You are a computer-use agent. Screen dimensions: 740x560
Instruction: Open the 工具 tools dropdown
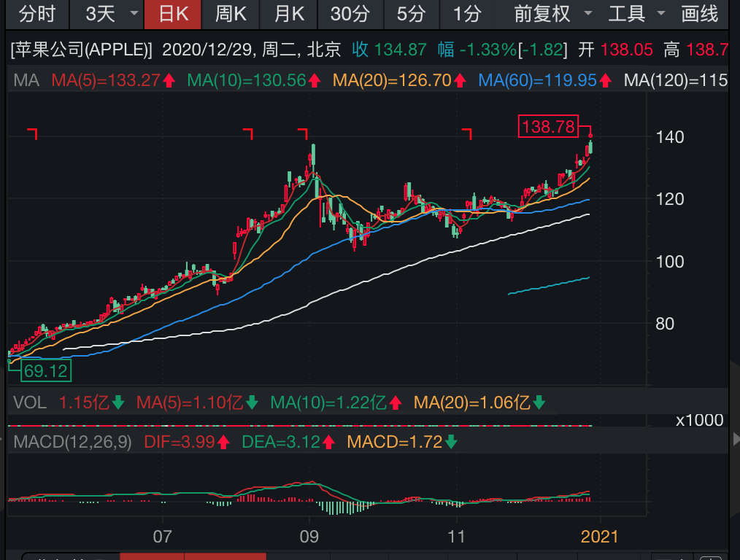tap(636, 14)
